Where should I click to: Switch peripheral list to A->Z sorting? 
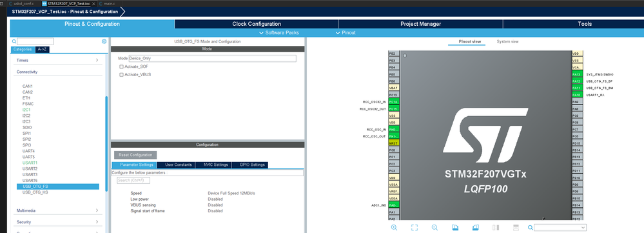tap(43, 49)
